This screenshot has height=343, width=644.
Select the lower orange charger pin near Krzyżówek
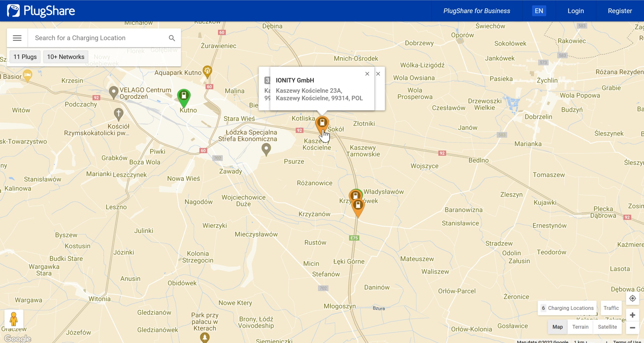click(358, 208)
